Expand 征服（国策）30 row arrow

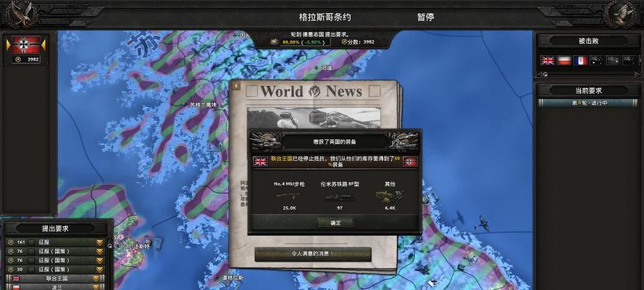click(99, 270)
